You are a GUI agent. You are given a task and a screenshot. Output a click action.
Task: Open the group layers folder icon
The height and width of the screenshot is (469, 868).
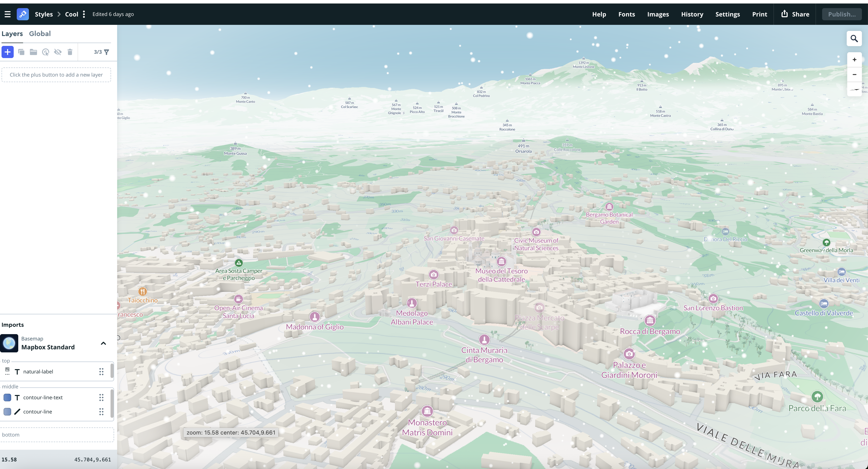[x=33, y=52]
